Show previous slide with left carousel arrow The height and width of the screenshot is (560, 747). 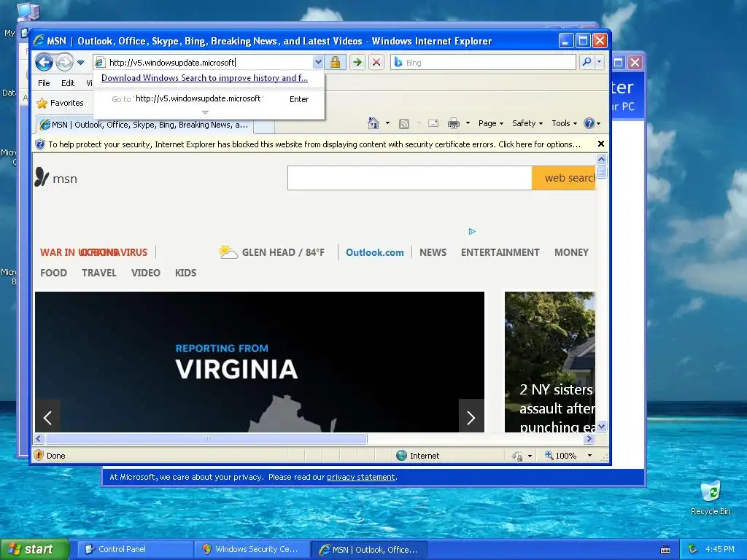47,418
